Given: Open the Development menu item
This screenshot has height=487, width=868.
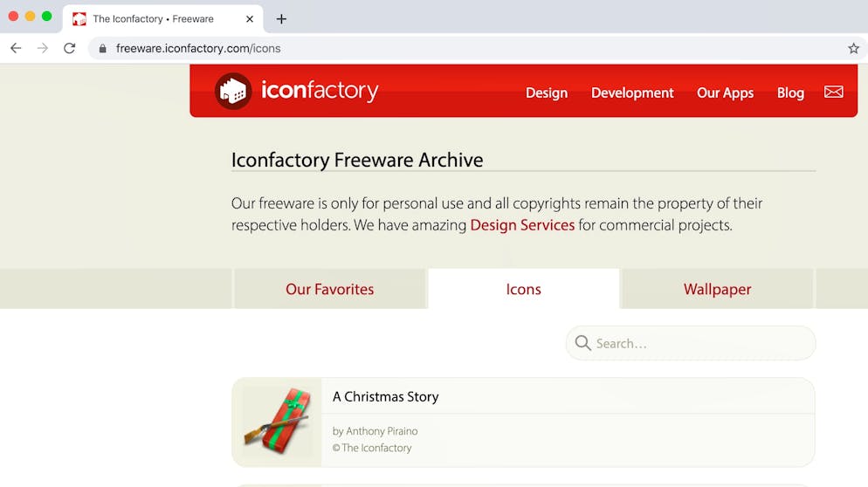Looking at the screenshot, I should tap(632, 93).
